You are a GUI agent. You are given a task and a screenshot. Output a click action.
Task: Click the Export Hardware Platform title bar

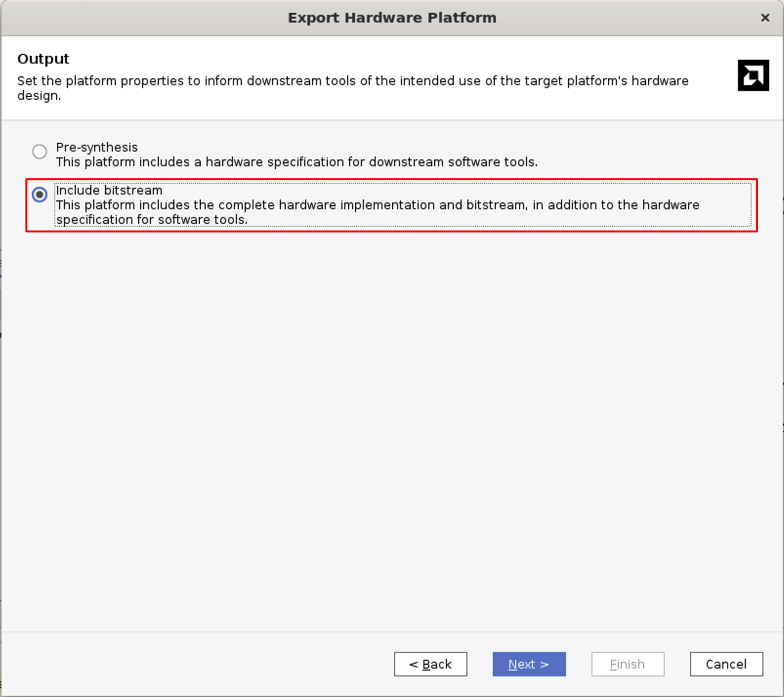[392, 17]
